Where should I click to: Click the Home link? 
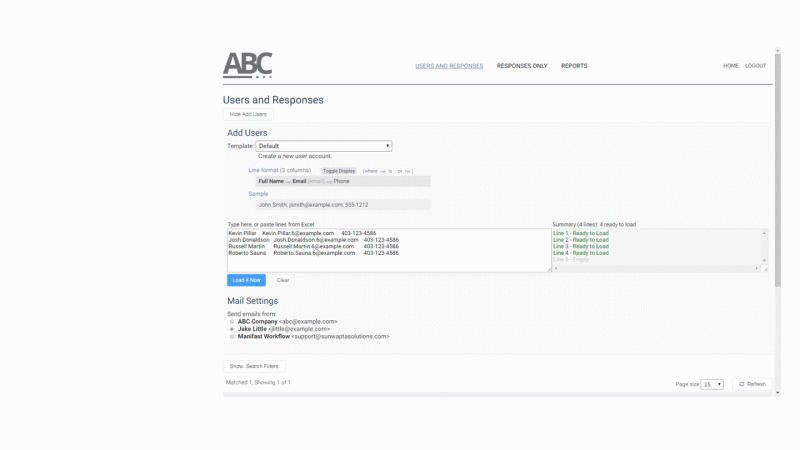pyautogui.click(x=731, y=66)
